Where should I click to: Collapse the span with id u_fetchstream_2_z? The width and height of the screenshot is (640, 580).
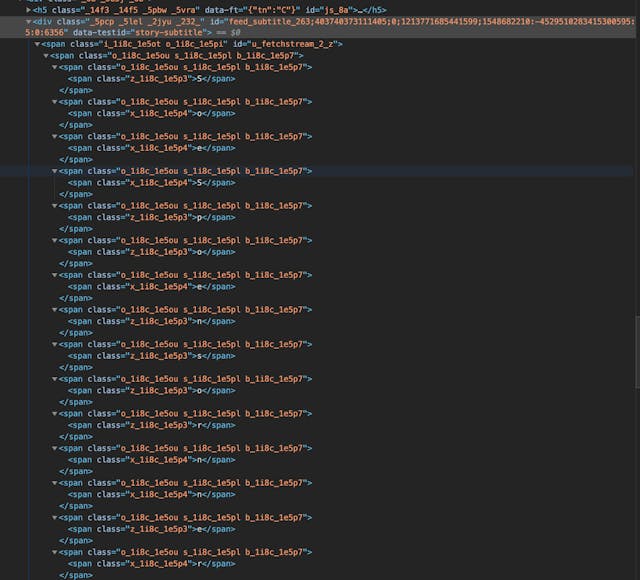coord(37,44)
